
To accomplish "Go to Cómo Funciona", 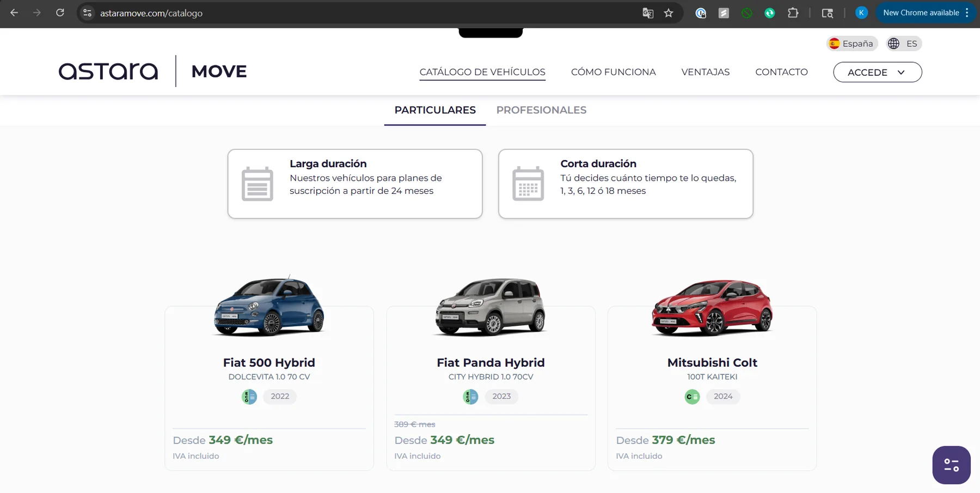I will [x=613, y=72].
